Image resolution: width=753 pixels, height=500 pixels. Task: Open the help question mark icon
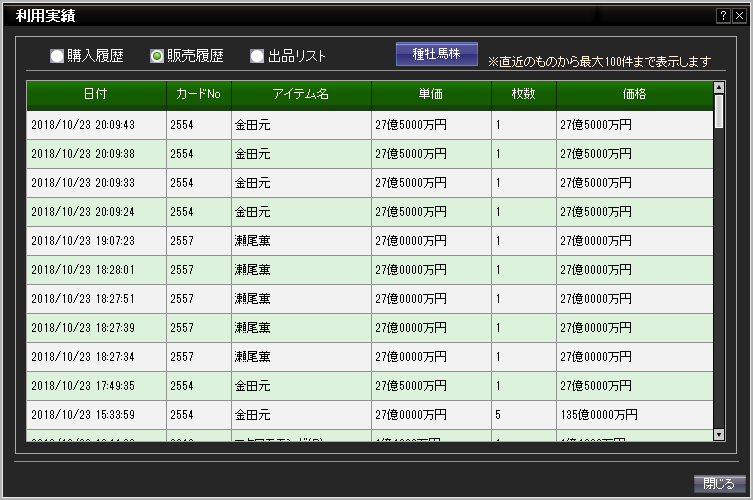(x=723, y=16)
